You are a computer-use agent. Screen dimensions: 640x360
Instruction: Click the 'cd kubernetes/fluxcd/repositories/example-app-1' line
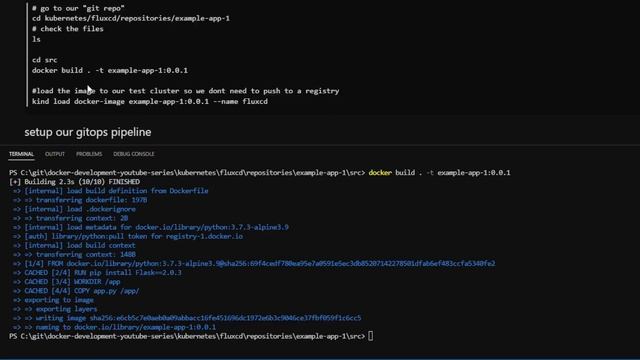click(x=131, y=18)
